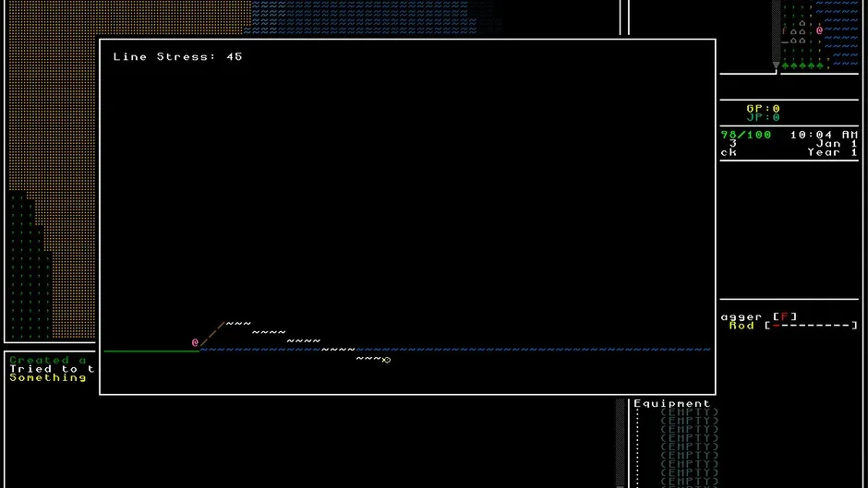868x488 pixels.
Task: Click the green shoreline ground in the fishing window
Action: pyautogui.click(x=151, y=351)
